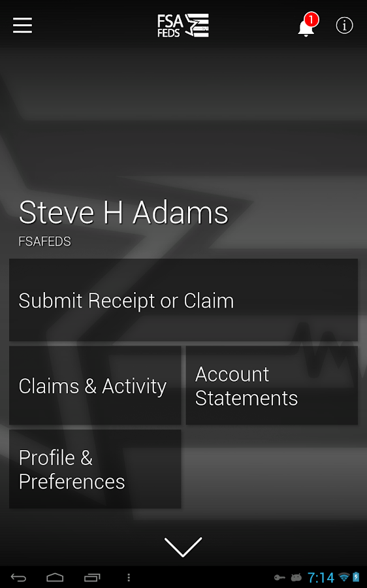Open notifications via the bell icon

(x=308, y=25)
